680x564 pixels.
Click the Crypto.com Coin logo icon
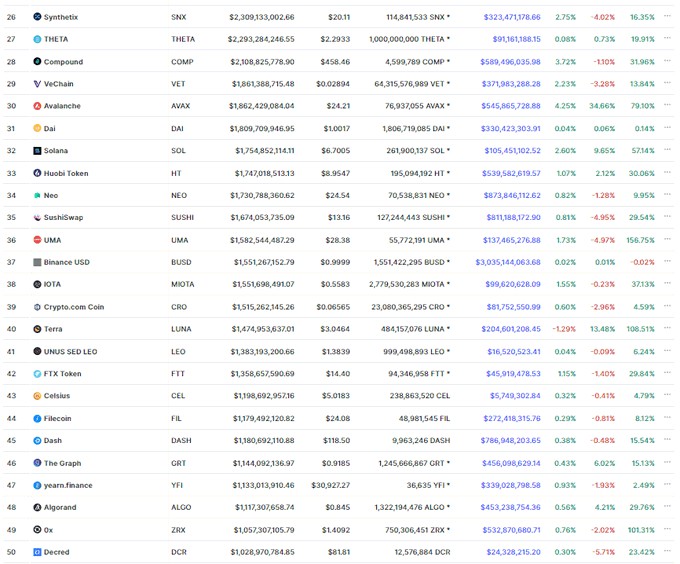click(37, 307)
